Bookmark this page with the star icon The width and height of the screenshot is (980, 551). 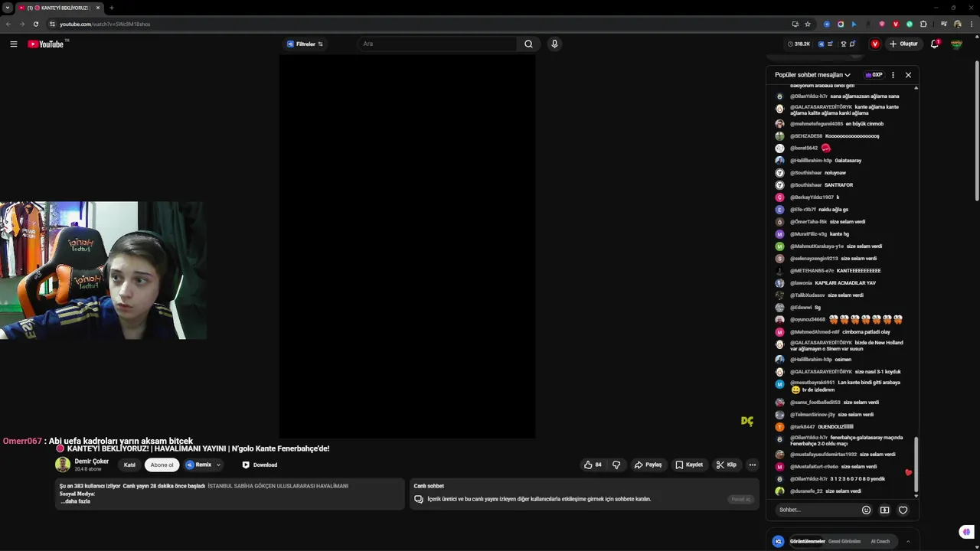808,24
